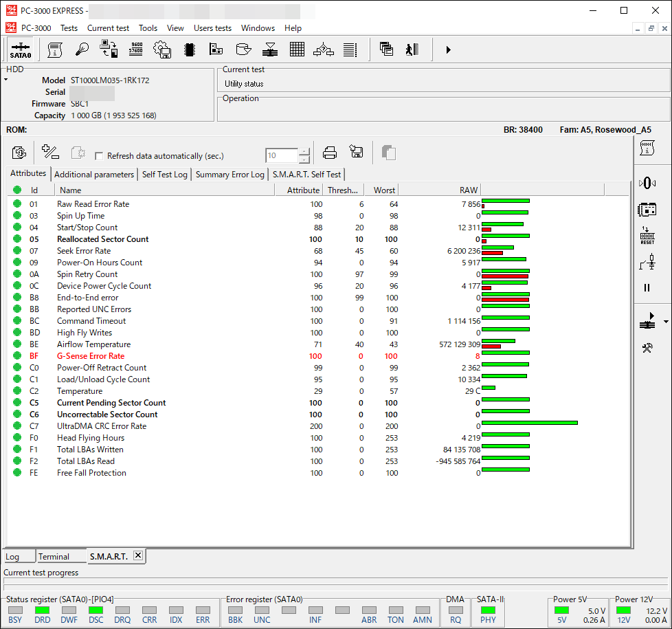The image size is (672, 629).
Task: Open the PC-3000 menu
Action: pos(36,28)
